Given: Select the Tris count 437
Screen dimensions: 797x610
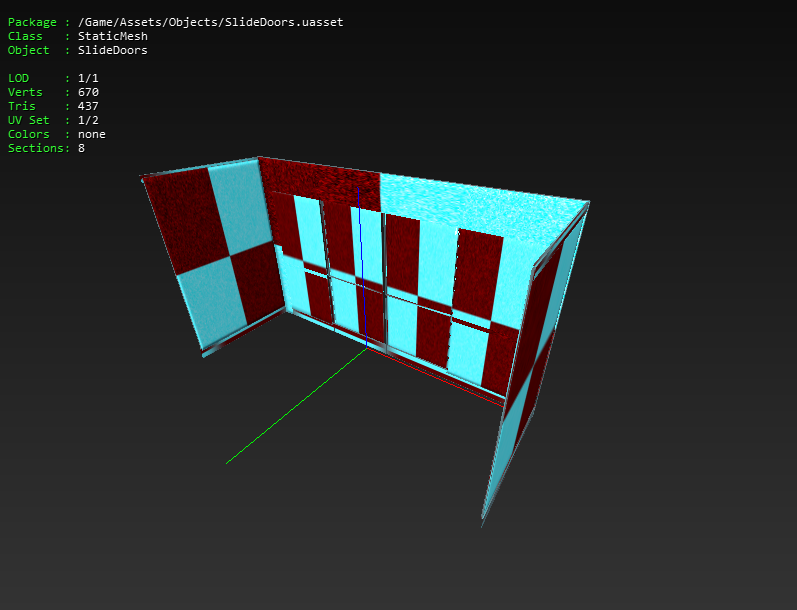Looking at the screenshot, I should coord(88,106).
